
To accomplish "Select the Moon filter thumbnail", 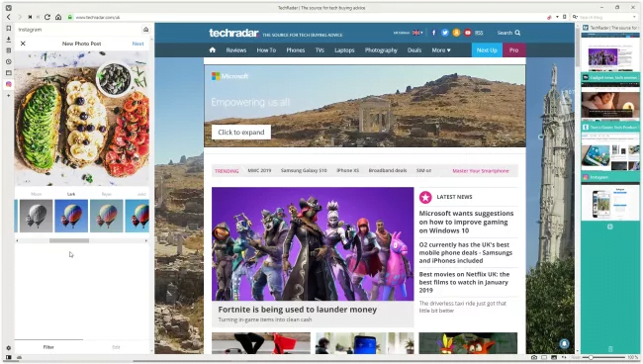I will 36,216.
